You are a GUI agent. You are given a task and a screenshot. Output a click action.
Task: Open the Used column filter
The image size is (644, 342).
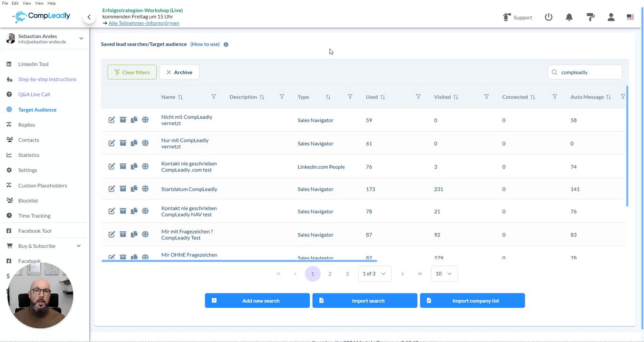point(418,97)
